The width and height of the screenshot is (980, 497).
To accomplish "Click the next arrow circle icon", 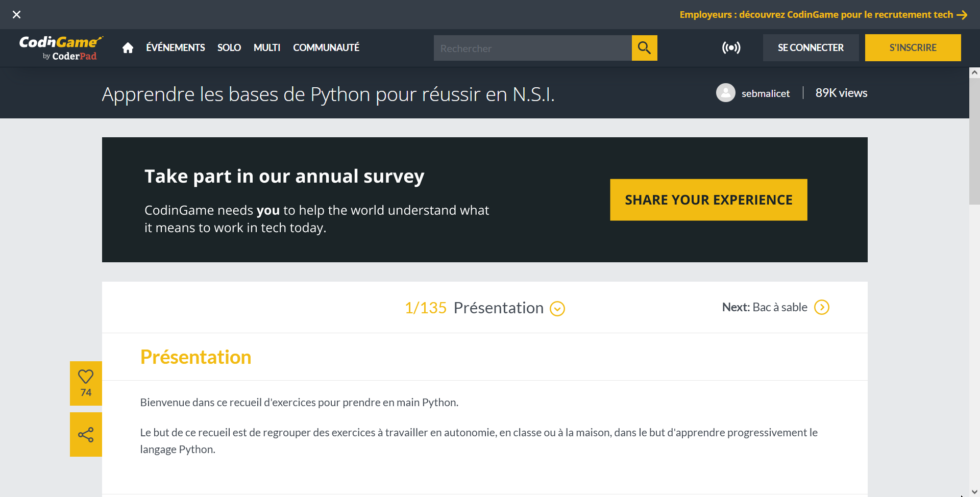I will pyautogui.click(x=822, y=307).
